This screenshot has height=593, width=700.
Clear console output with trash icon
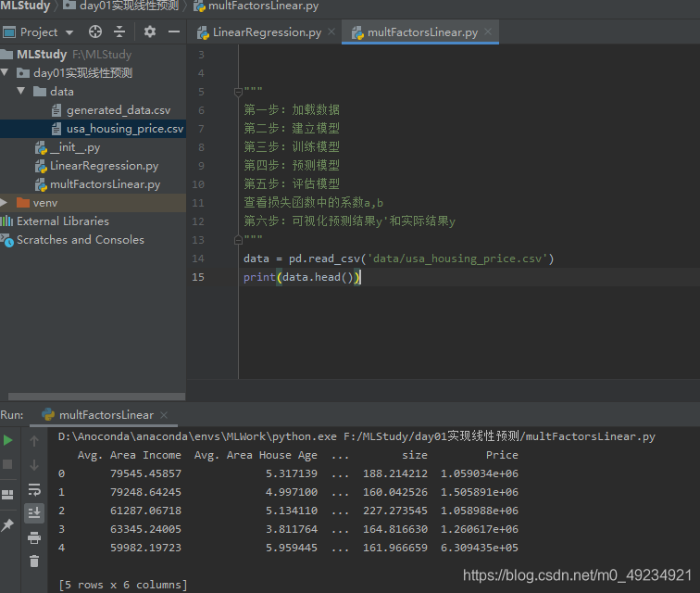click(x=34, y=561)
